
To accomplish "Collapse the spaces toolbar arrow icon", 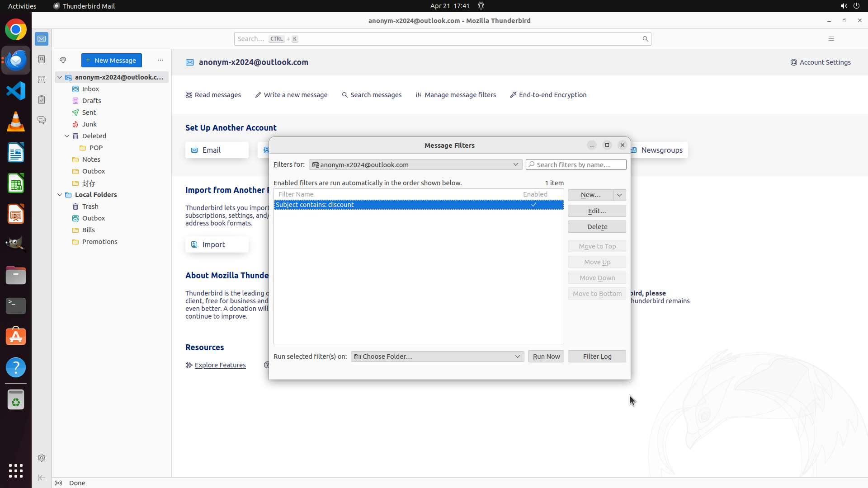I will (x=42, y=478).
